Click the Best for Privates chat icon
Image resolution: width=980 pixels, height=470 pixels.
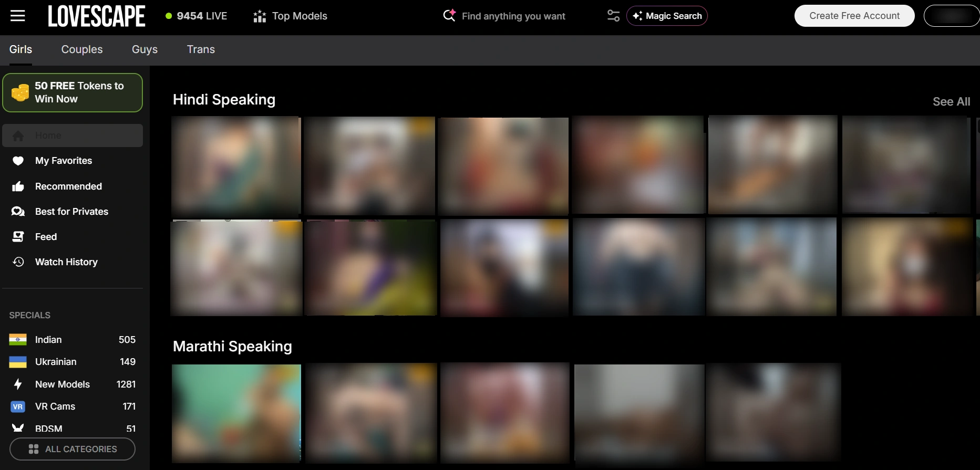[x=18, y=212]
